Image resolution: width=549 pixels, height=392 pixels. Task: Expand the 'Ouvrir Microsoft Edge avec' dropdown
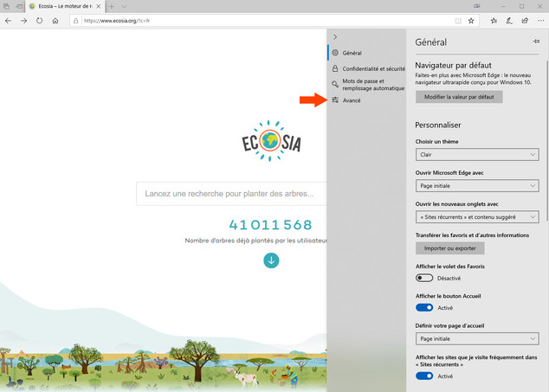(477, 185)
